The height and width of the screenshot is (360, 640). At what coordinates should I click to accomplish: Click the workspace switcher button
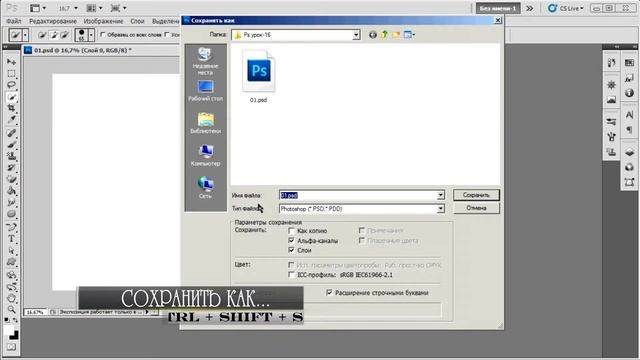pos(498,8)
